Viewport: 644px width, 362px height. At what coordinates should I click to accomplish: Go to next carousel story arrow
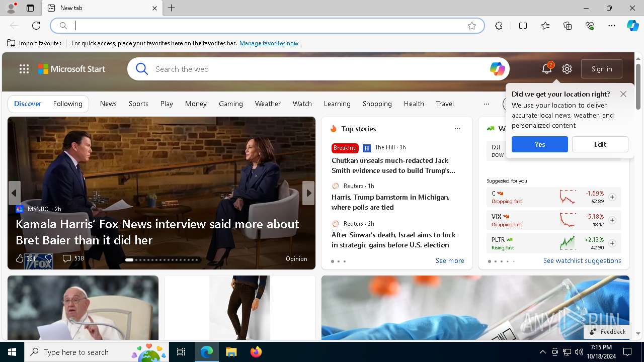click(x=308, y=193)
